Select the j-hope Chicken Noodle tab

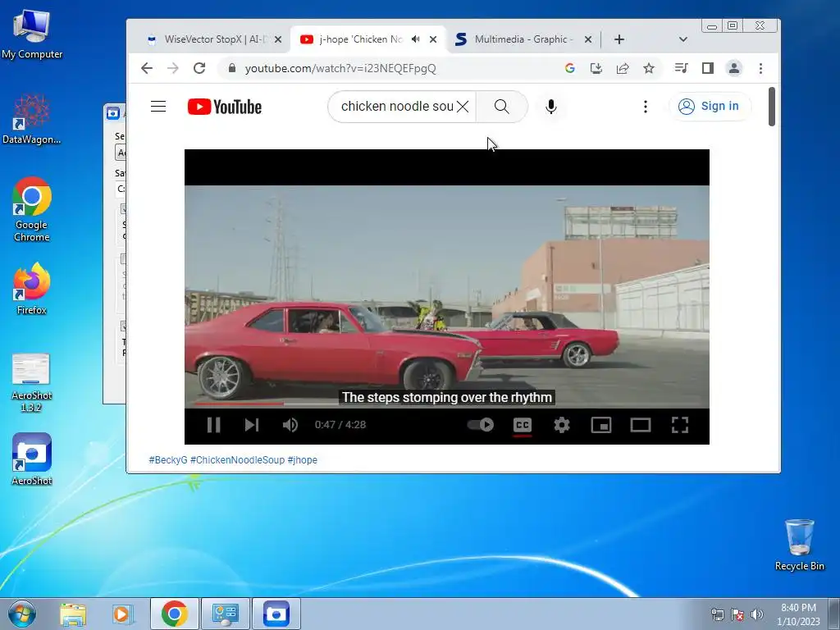click(x=359, y=39)
